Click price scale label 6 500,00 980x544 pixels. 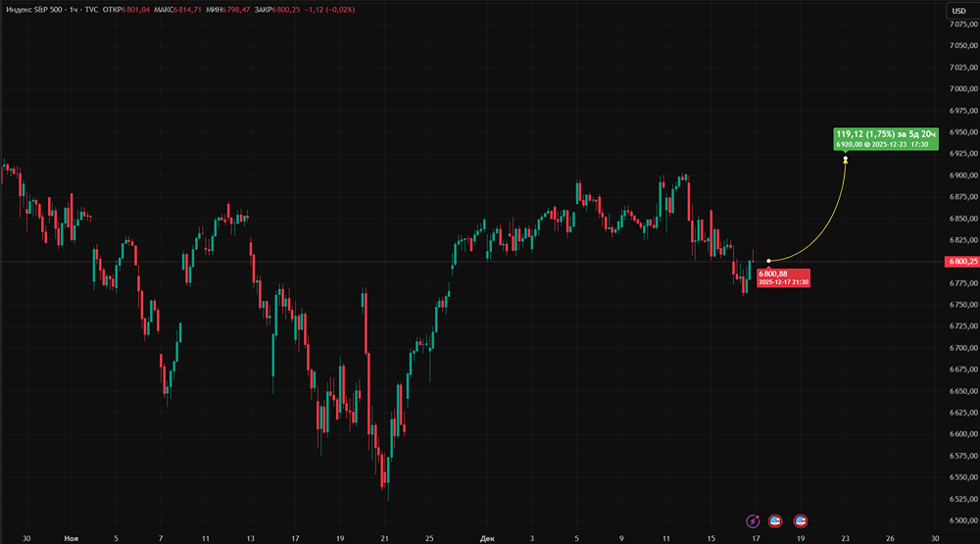pos(963,520)
